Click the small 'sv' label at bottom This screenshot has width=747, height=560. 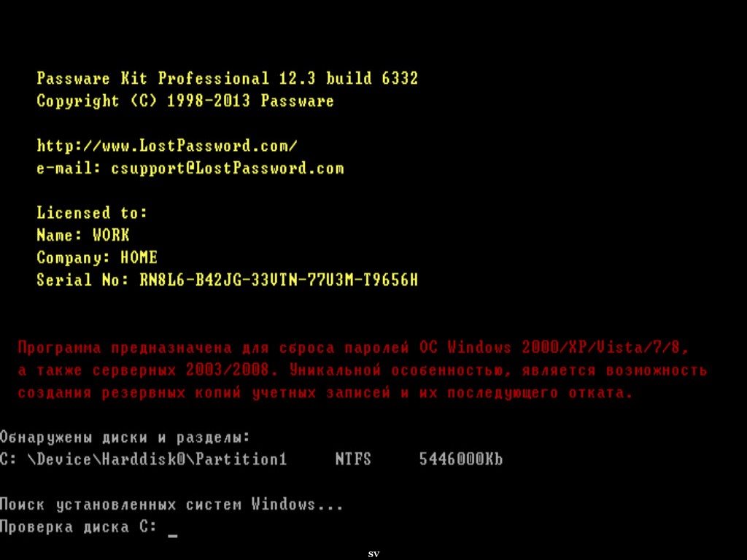(x=373, y=554)
